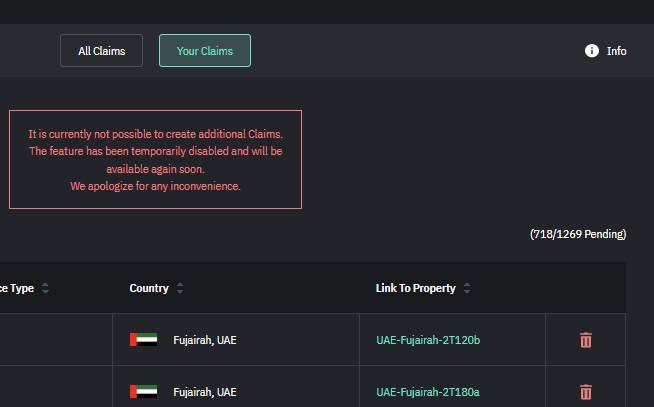Image resolution: width=654 pixels, height=407 pixels.
Task: Sort by Country column arrows
Action: tap(180, 288)
